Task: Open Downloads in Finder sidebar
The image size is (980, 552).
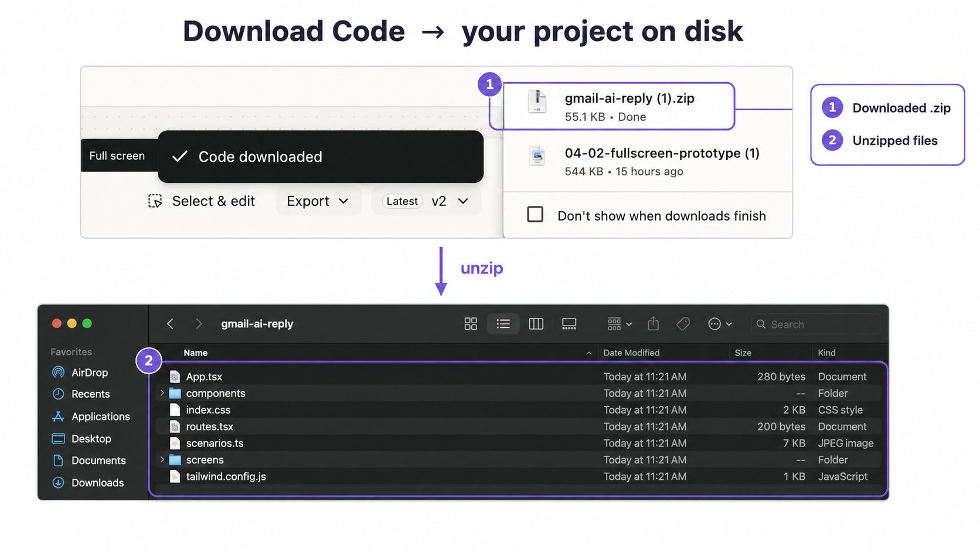Action: (x=89, y=483)
